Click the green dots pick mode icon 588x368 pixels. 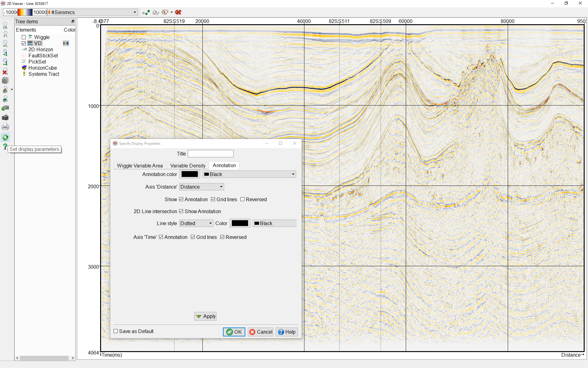tap(146, 12)
